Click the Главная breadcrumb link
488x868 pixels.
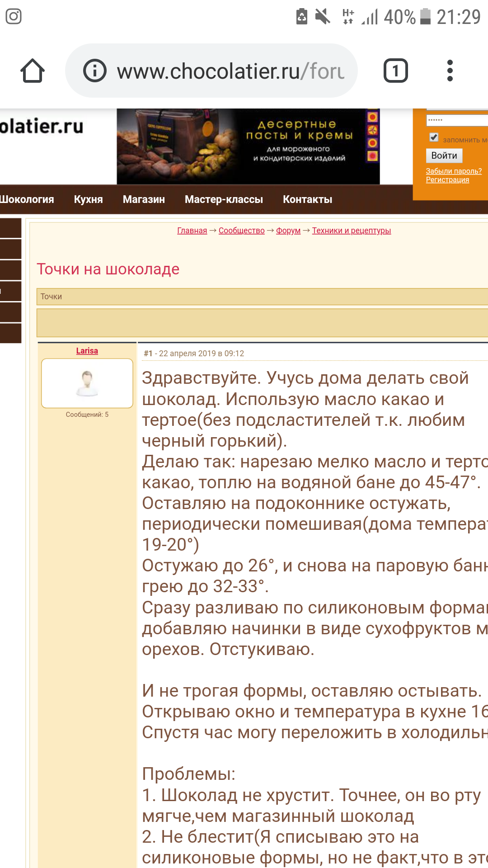click(192, 231)
